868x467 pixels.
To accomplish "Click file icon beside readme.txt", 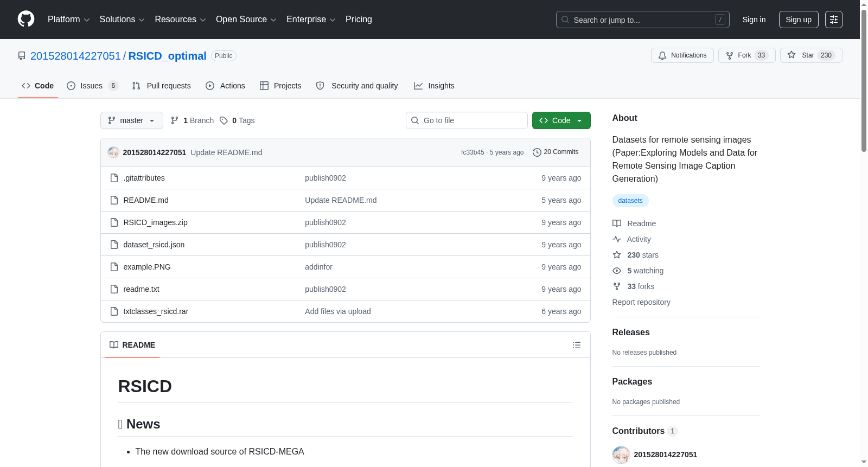I will point(114,289).
